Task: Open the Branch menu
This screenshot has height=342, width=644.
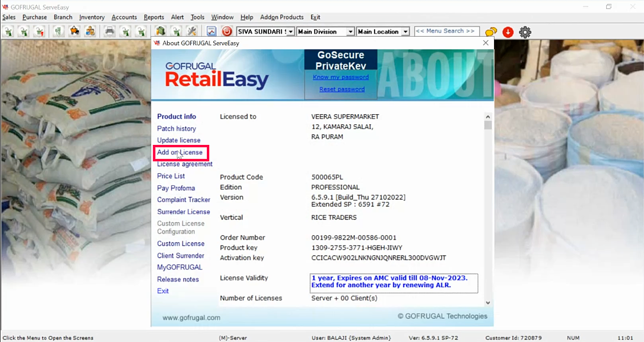Action: tap(63, 17)
